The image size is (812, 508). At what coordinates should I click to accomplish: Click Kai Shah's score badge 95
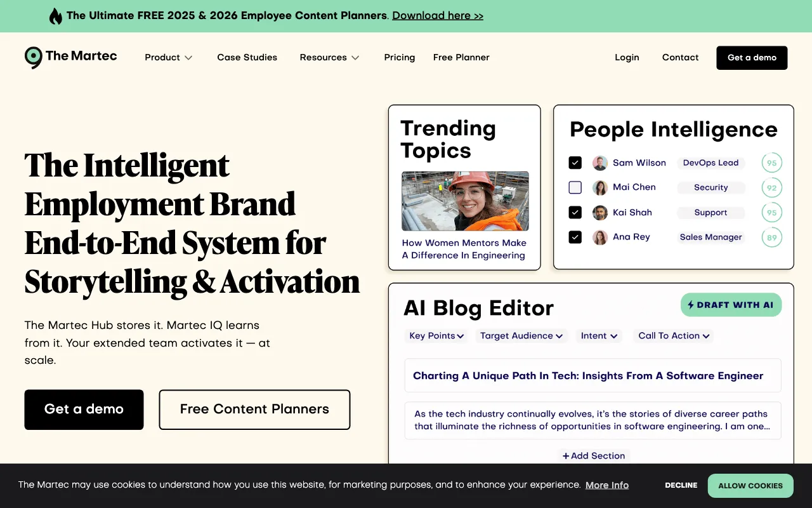tap(772, 213)
